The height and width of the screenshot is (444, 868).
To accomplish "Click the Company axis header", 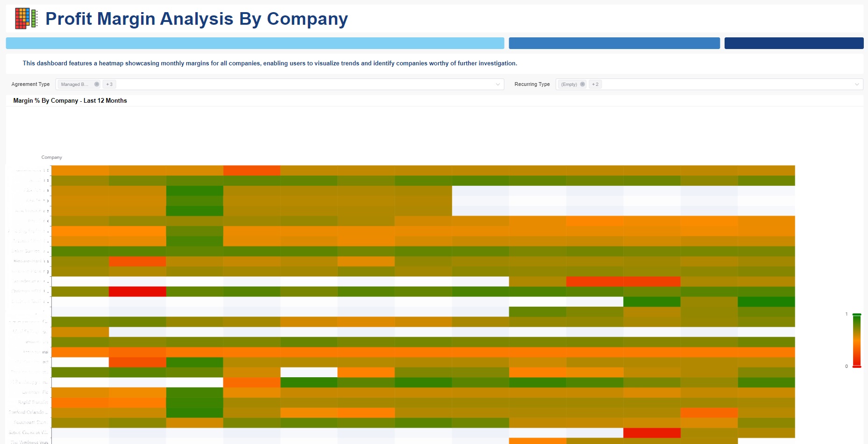I will pyautogui.click(x=51, y=157).
